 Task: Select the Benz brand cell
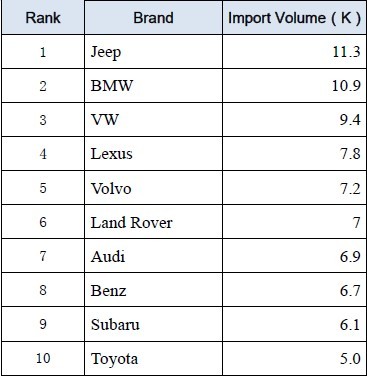pyautogui.click(x=153, y=290)
